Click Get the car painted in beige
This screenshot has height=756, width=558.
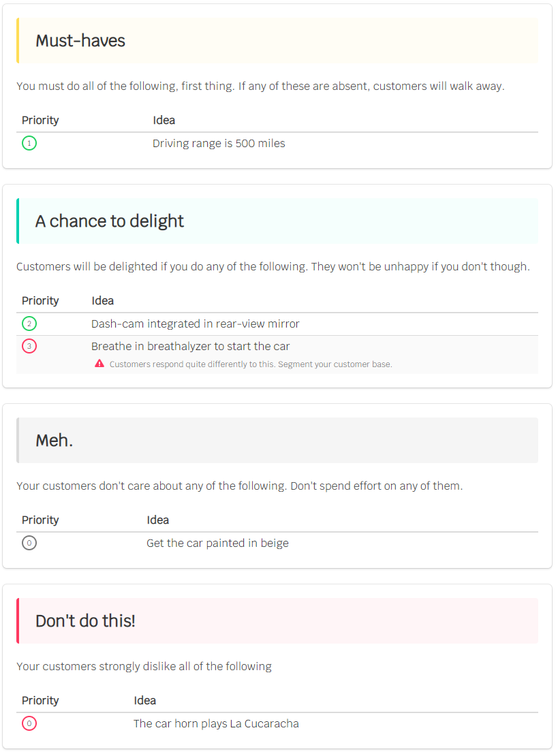click(x=217, y=543)
